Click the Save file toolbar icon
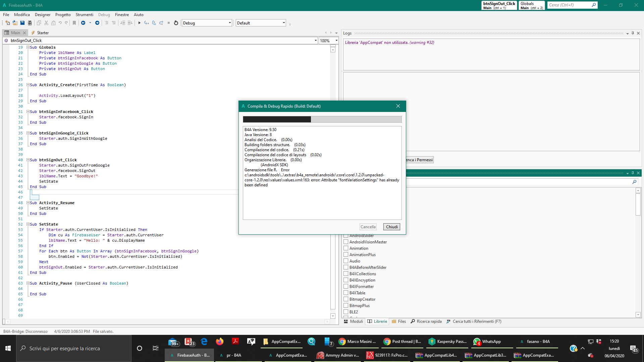 coord(22,23)
